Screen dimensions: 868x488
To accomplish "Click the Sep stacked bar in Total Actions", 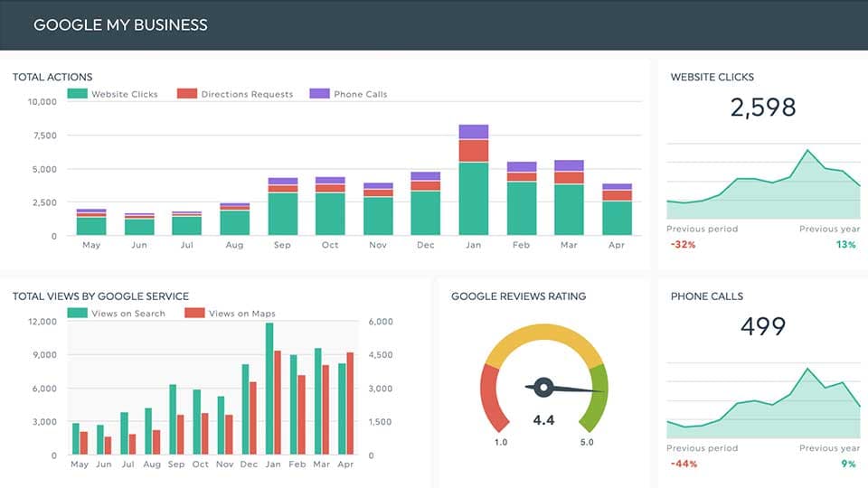I will click(283, 206).
